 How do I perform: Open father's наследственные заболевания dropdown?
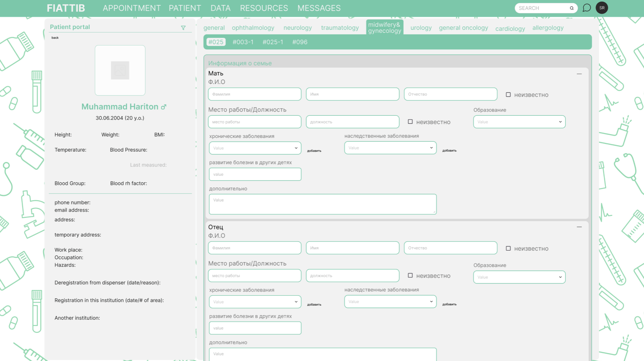(390, 301)
